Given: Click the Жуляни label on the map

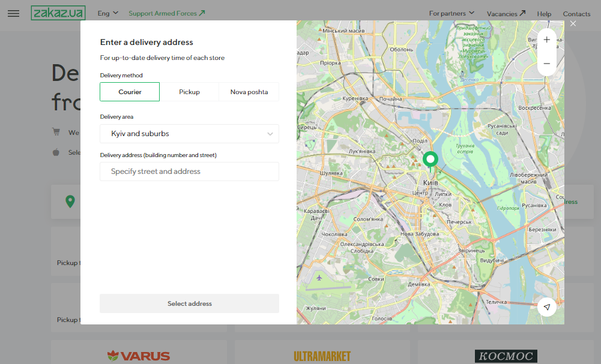Looking at the screenshot, I should pos(316,308).
